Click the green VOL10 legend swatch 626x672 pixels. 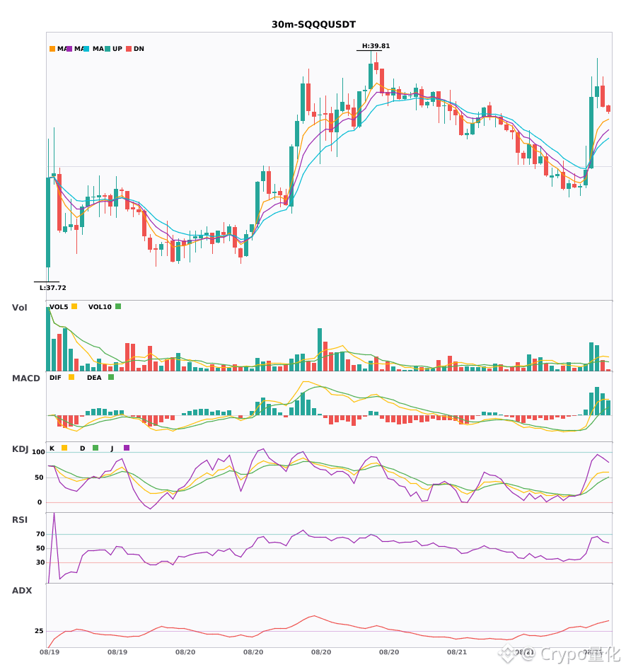(118, 306)
